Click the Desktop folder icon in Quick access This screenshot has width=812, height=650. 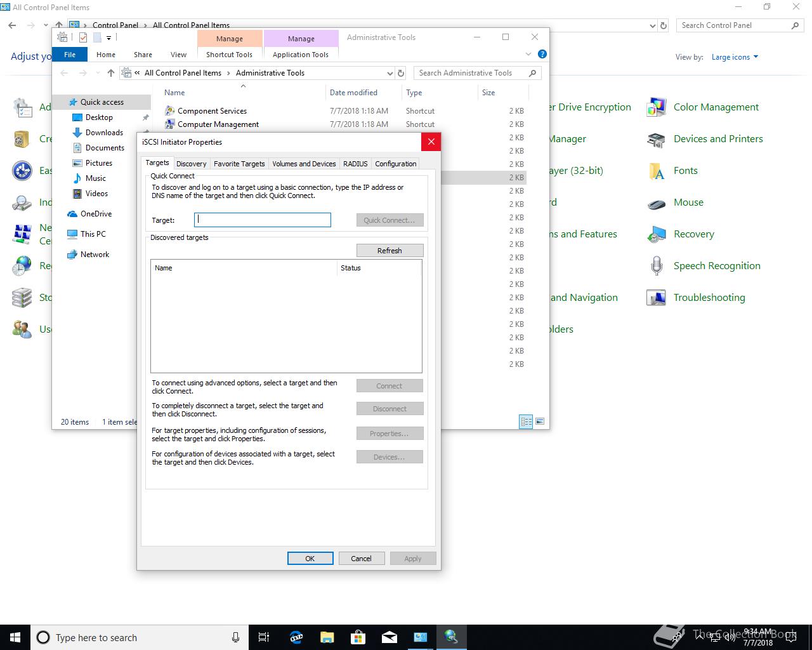click(x=77, y=117)
